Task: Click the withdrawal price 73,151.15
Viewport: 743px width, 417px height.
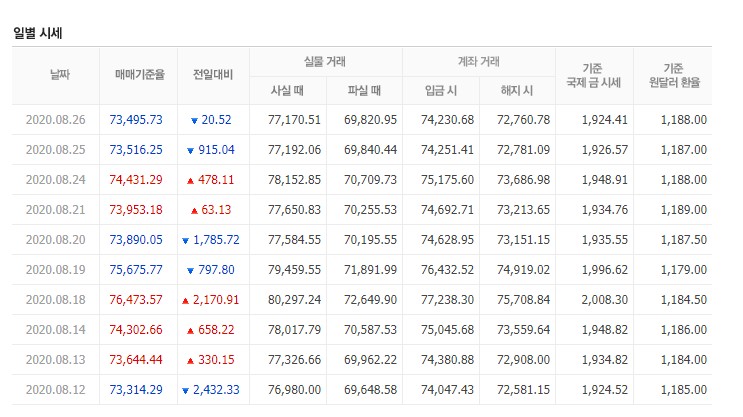Action: (x=524, y=240)
